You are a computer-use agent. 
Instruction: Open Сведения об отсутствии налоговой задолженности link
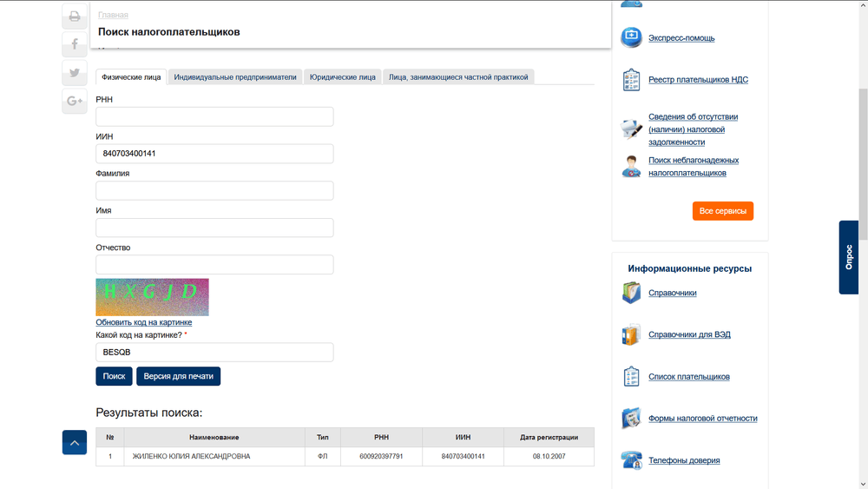tap(693, 129)
